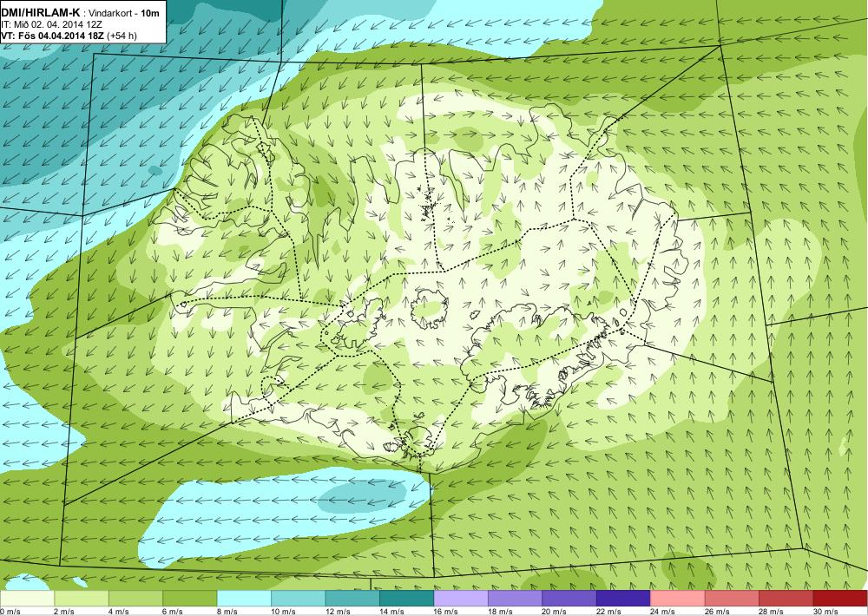Click the "10 m/s" legend label
Viewport: 868px width, 616px height.
click(284, 611)
